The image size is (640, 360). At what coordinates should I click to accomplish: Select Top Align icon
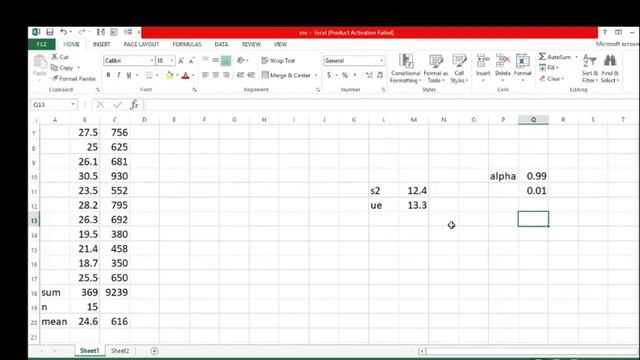[x=205, y=60]
